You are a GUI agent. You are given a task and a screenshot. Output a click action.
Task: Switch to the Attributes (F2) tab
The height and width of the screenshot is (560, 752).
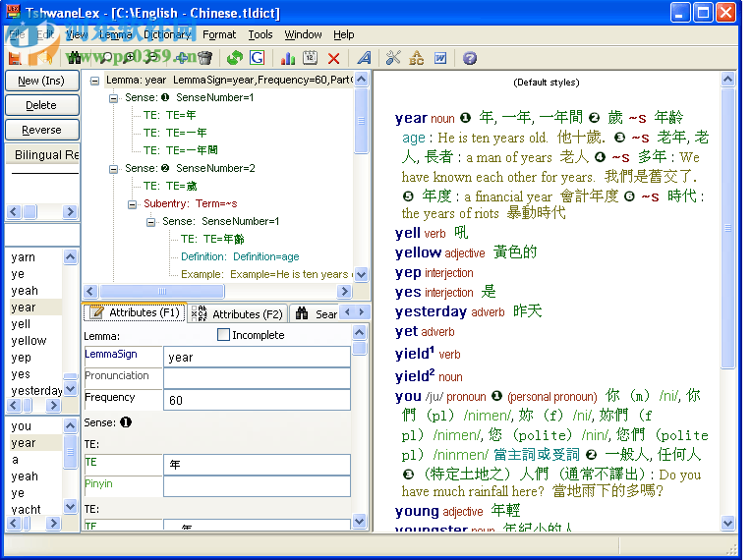point(238,314)
